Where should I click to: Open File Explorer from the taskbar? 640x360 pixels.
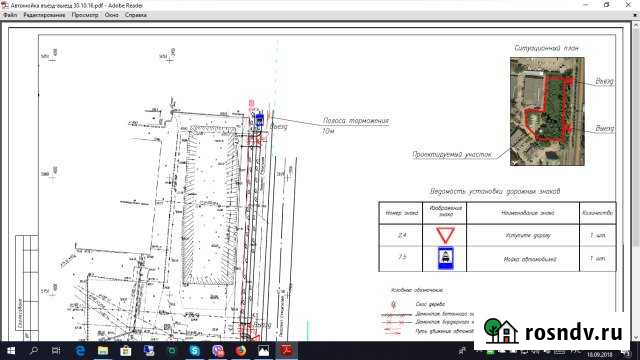(x=103, y=351)
